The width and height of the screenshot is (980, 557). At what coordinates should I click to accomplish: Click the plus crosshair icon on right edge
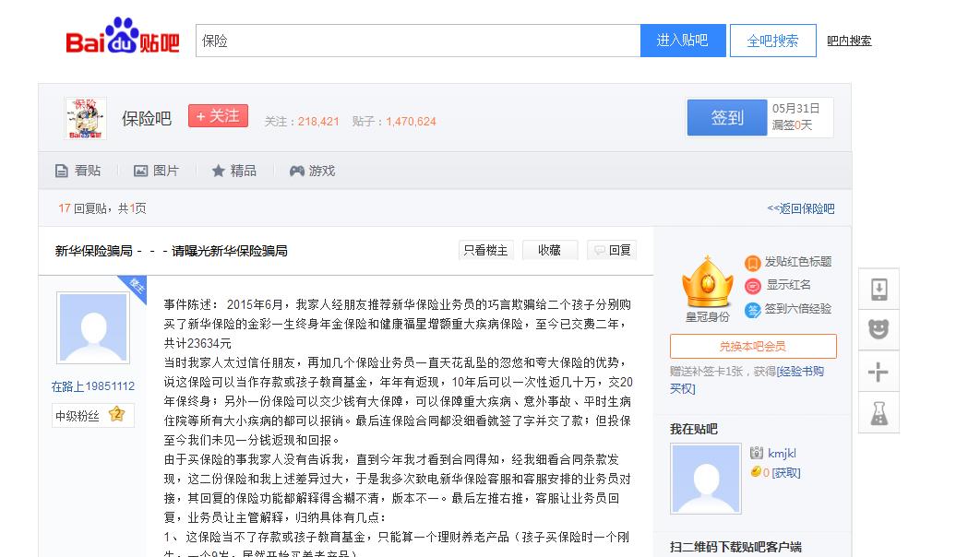878,372
